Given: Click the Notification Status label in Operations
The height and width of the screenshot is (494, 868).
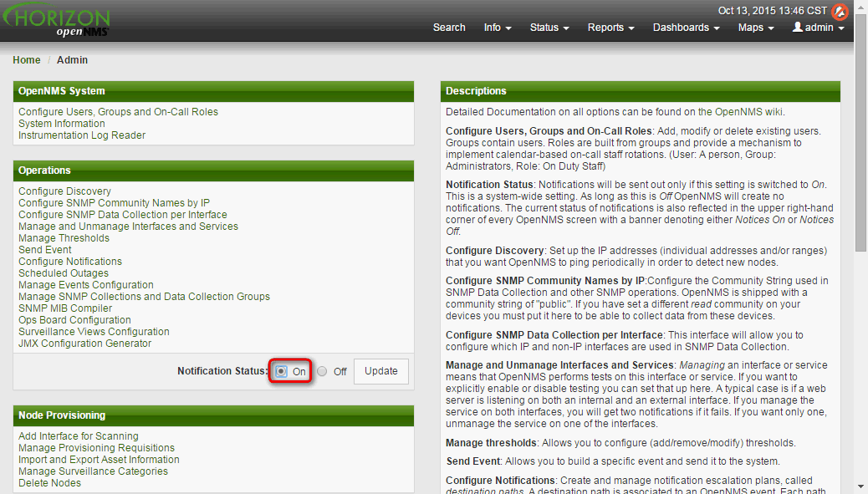Looking at the screenshot, I should 222,371.
